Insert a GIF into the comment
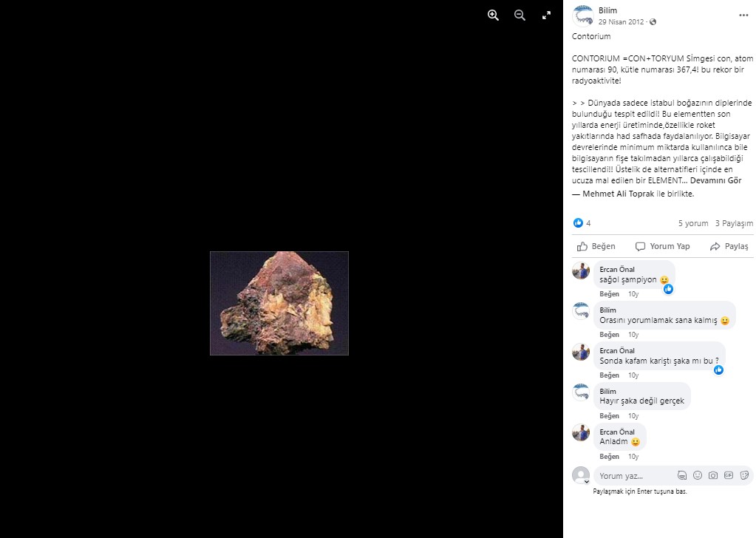This screenshot has height=538, width=756. coord(729,475)
